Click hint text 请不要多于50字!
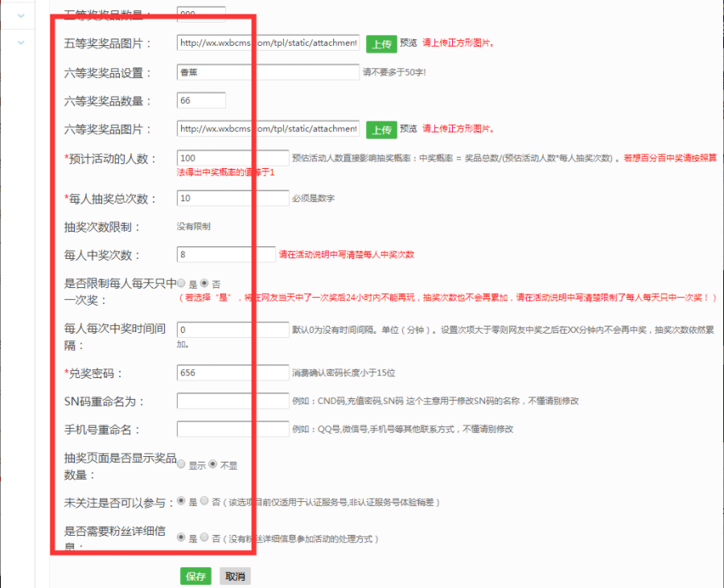The width and height of the screenshot is (724, 588). [x=394, y=72]
